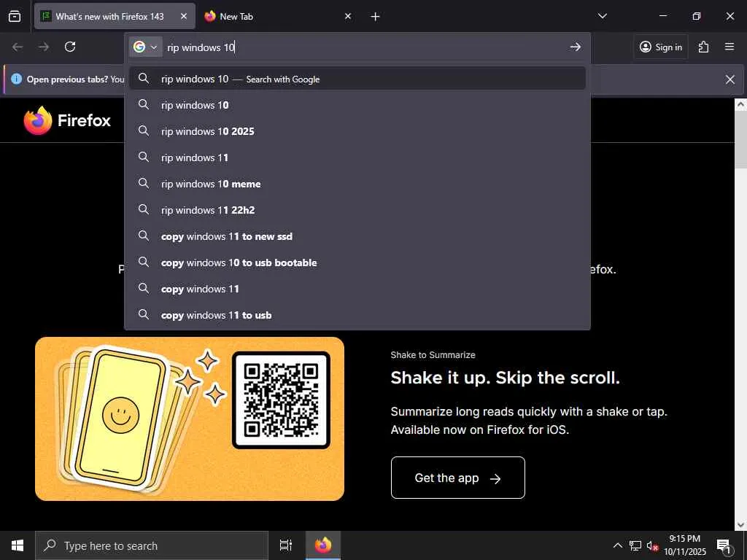
Task: Choose the plain 'rip windows 10' suggestion
Action: pos(357,105)
